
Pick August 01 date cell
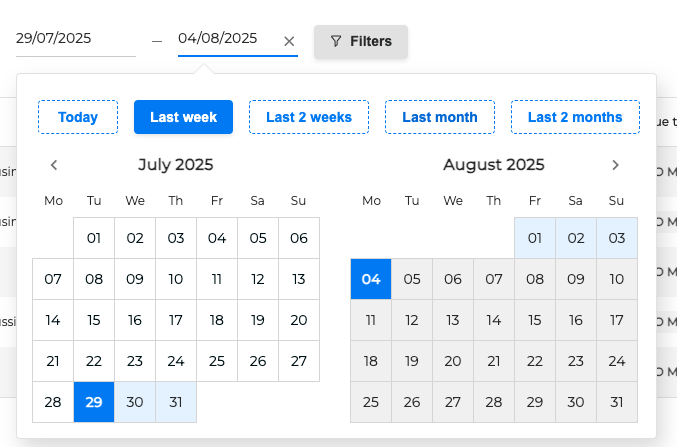pyautogui.click(x=535, y=238)
